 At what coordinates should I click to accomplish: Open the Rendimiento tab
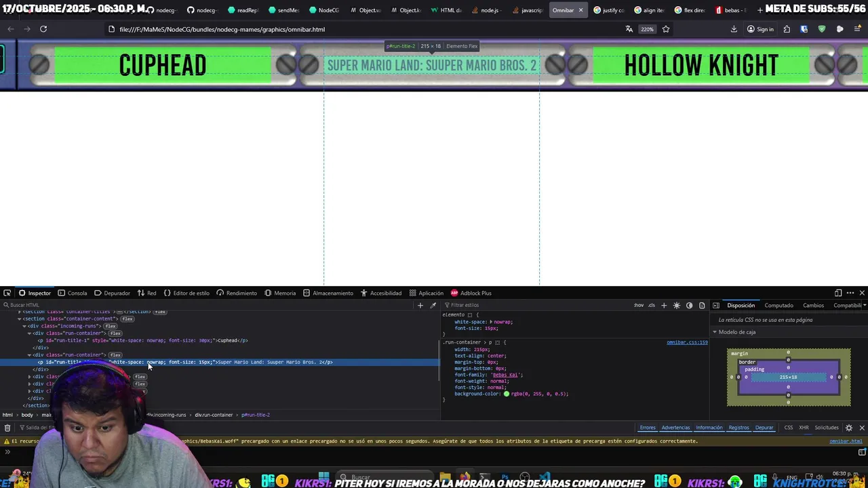coord(237,293)
